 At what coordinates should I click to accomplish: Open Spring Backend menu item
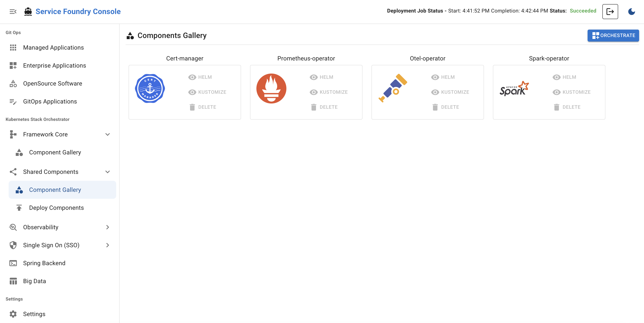coord(59,263)
